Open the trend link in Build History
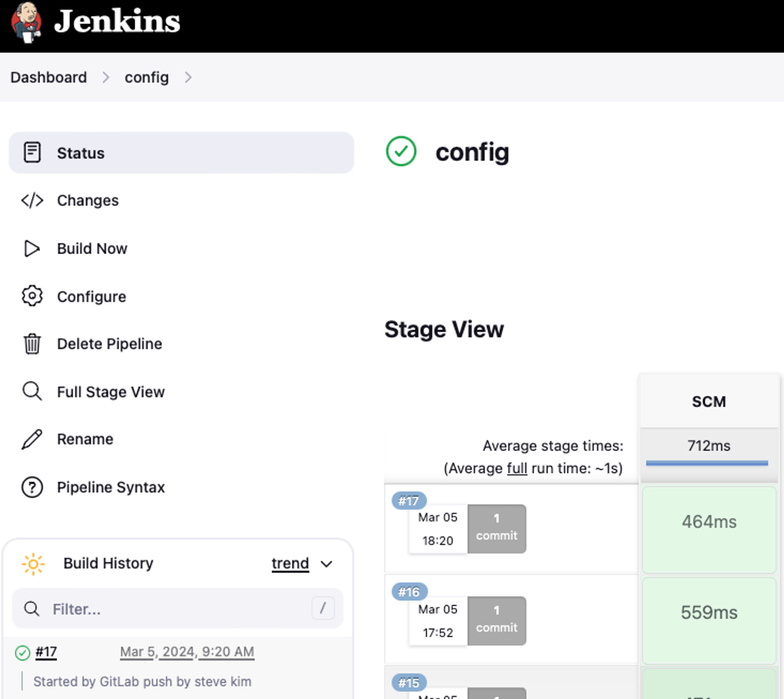 (x=290, y=563)
